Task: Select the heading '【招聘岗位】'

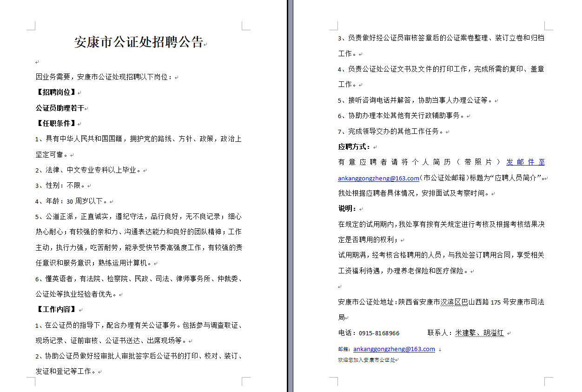Action: point(56,92)
